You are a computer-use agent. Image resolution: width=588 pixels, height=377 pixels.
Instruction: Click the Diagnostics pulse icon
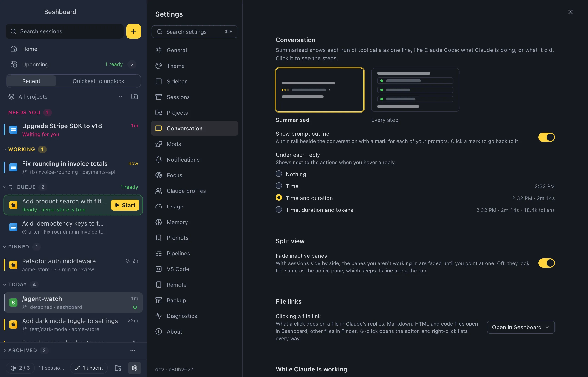pyautogui.click(x=159, y=316)
